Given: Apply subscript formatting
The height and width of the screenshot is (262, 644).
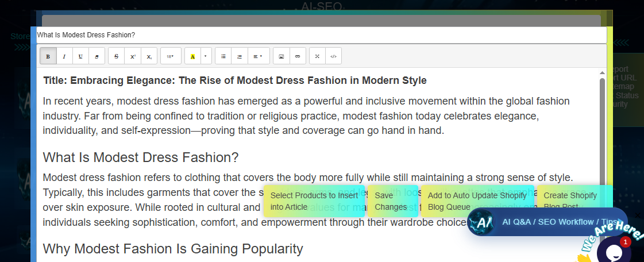Looking at the screenshot, I should [x=149, y=56].
